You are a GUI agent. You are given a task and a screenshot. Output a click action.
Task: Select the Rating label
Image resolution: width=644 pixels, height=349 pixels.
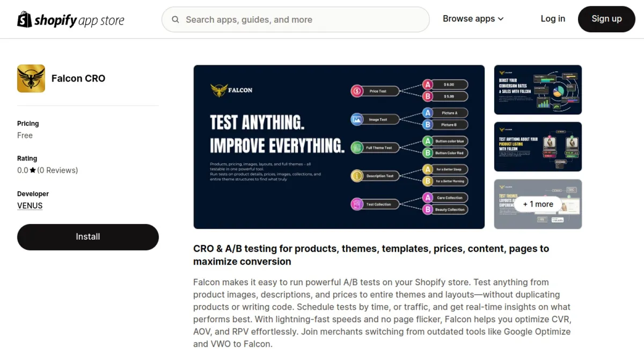(x=27, y=158)
